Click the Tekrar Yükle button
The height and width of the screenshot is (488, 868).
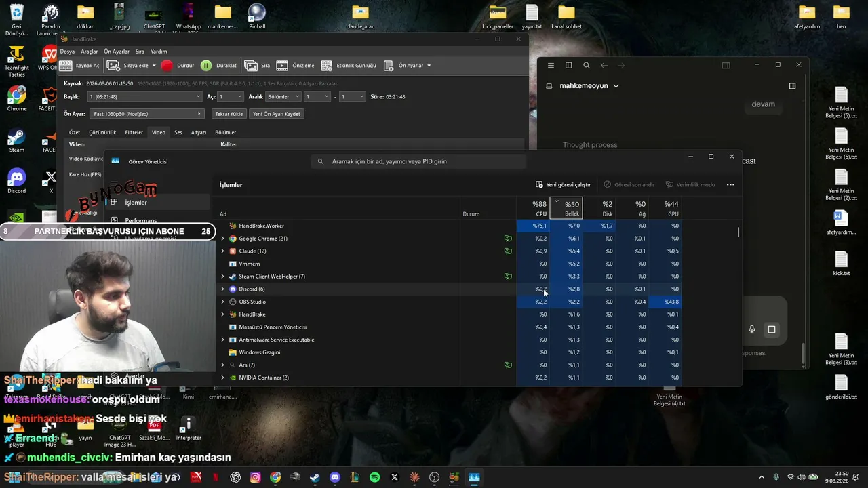[x=229, y=114]
